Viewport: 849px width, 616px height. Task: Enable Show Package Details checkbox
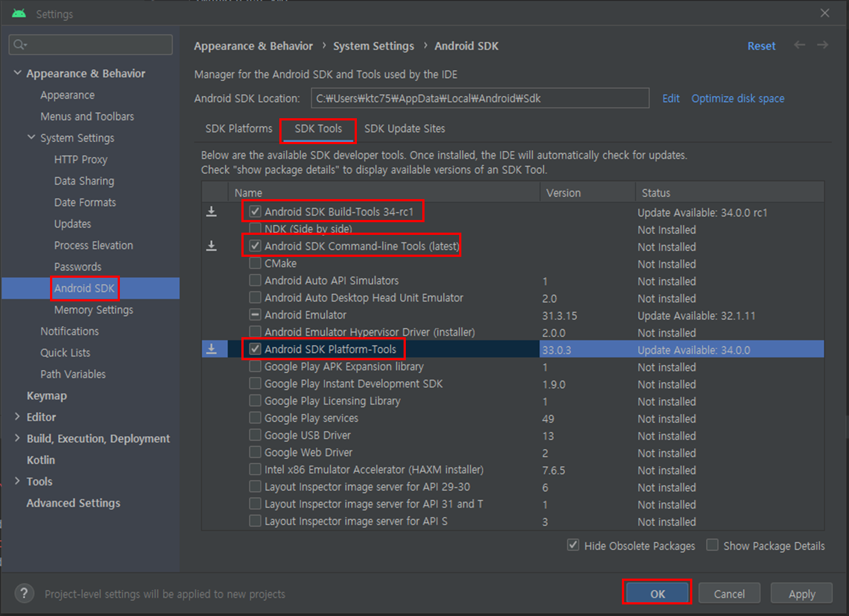712,545
